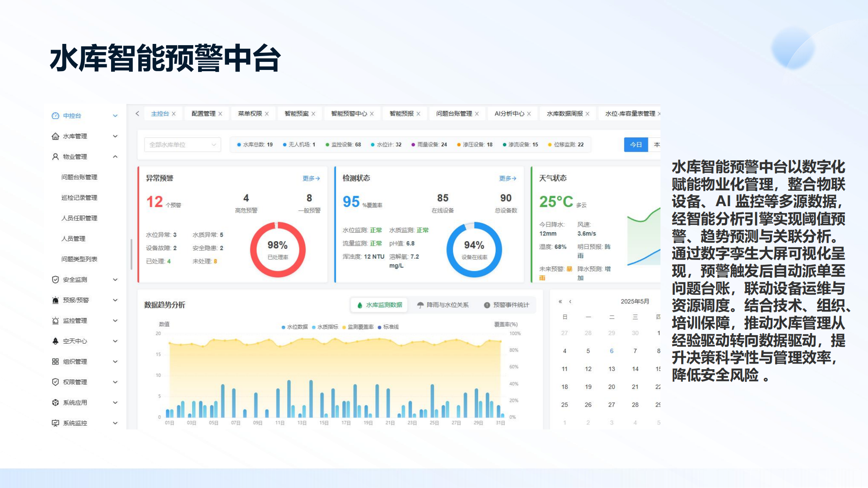868x488 pixels.
Task: Click the 安全监测 shield icon
Action: pyautogui.click(x=55, y=280)
